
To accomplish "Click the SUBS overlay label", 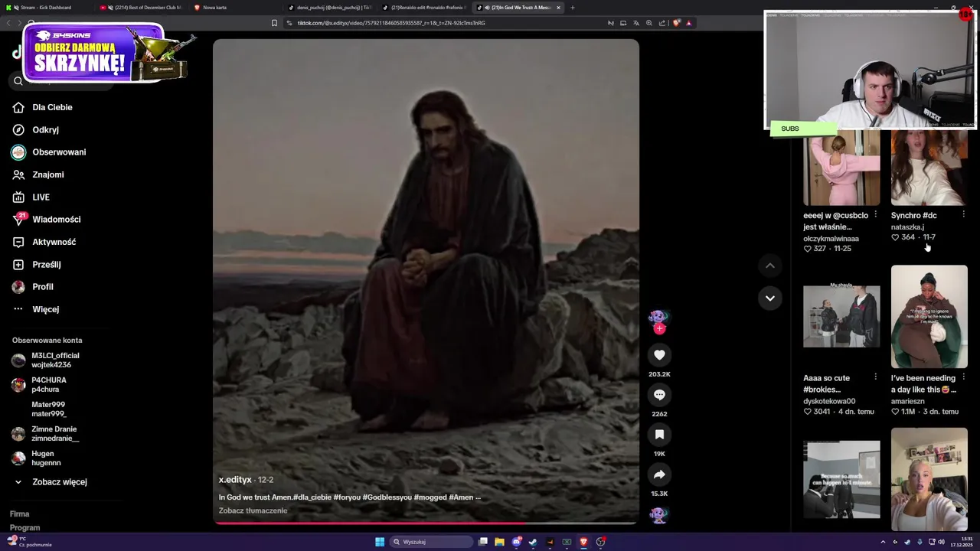I will [804, 129].
